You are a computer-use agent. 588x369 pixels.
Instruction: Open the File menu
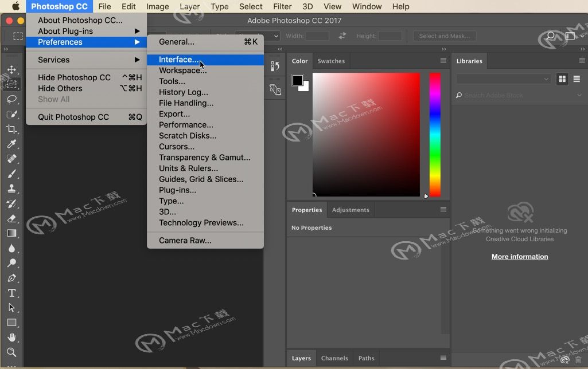[x=104, y=6]
